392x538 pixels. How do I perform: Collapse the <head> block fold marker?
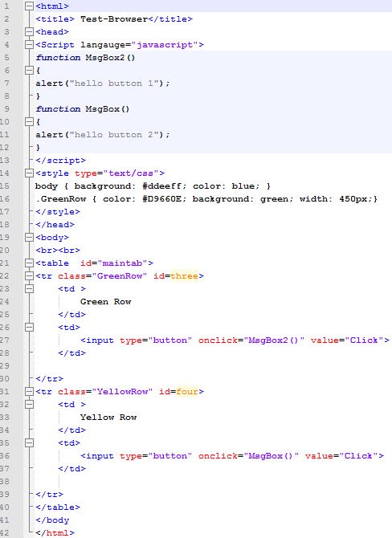point(30,32)
